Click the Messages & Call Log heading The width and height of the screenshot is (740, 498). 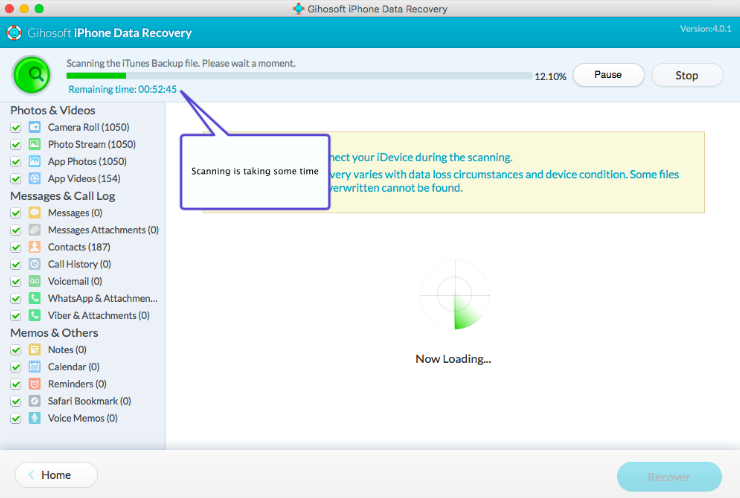tap(63, 196)
